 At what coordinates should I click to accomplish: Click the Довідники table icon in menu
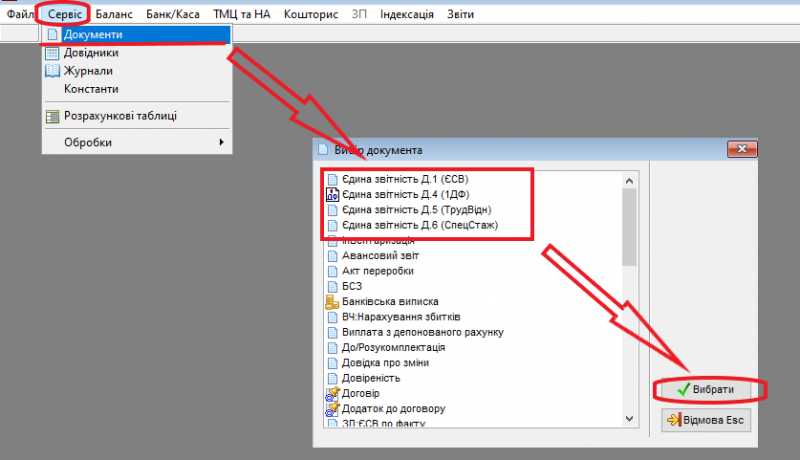point(53,53)
